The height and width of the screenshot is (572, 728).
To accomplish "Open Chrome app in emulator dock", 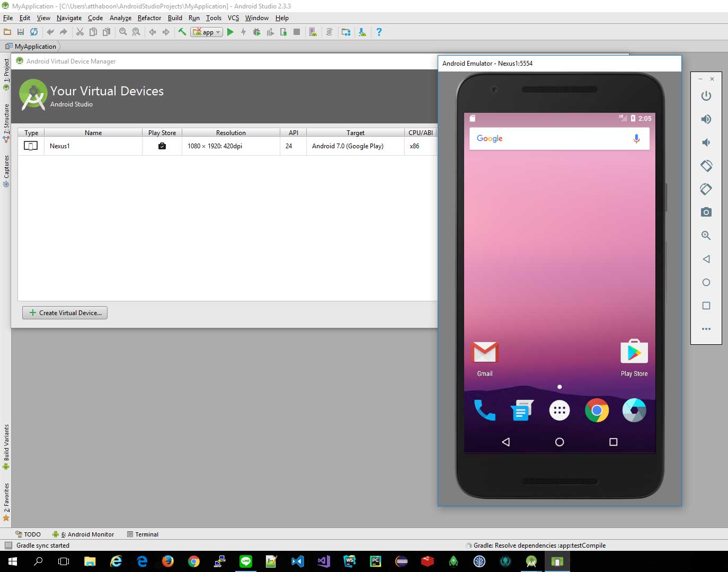I will (597, 410).
